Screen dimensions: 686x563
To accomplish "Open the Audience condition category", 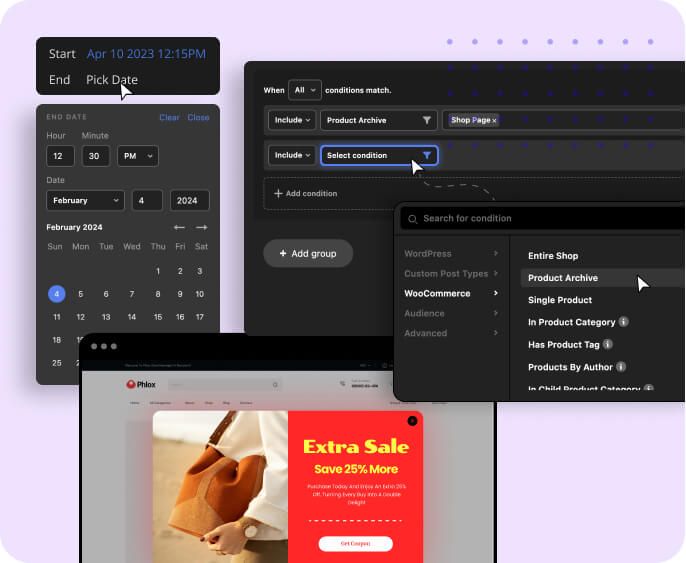I will (x=452, y=313).
